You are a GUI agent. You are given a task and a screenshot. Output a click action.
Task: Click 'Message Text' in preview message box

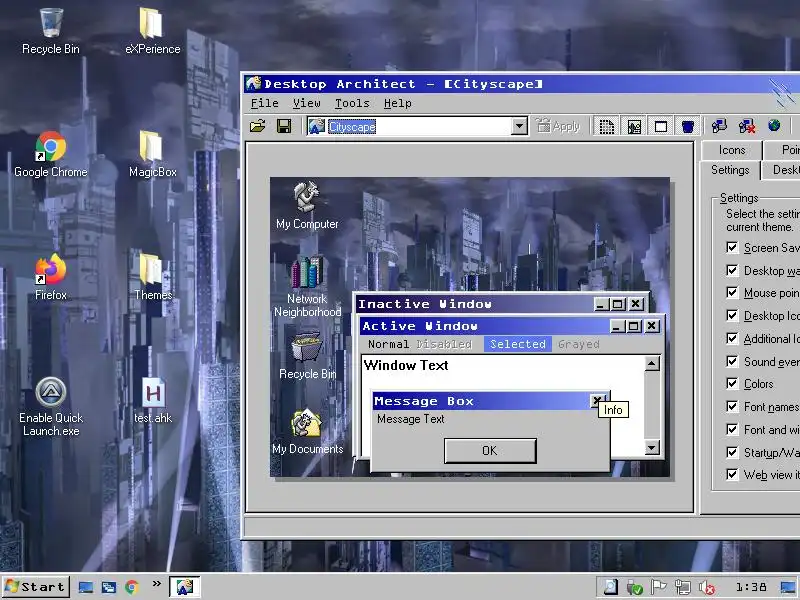[411, 419]
